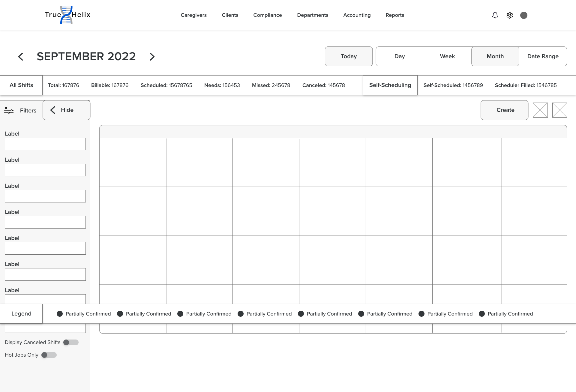
Task: Click the third Label input field
Action: 45,196
